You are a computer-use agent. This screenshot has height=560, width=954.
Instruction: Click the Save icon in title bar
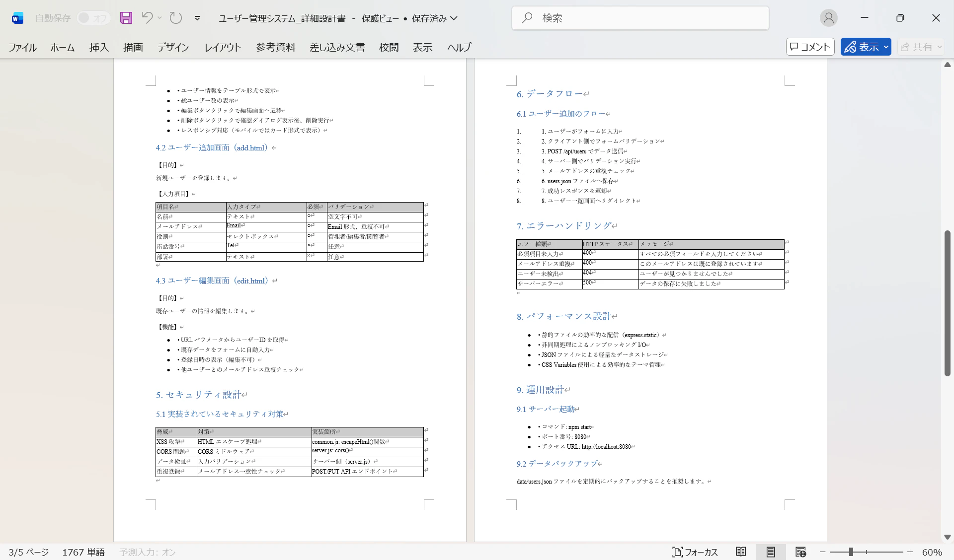pos(126,18)
